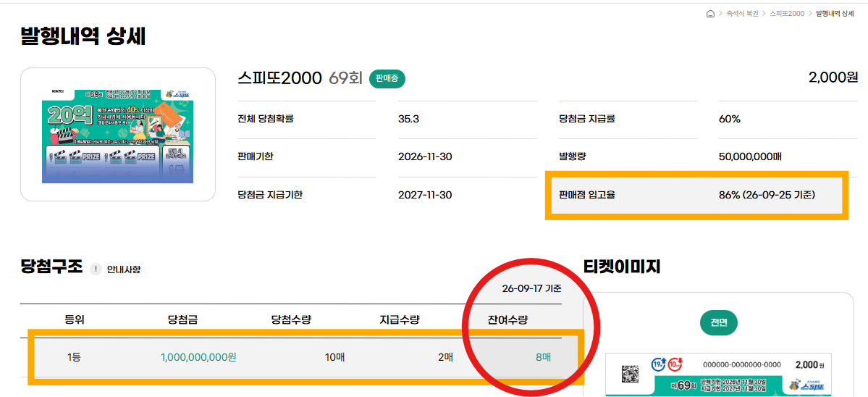Screen dimensions: 868x397
Task: Select the 1,000,000,000원 prize amount
Action: [198, 357]
